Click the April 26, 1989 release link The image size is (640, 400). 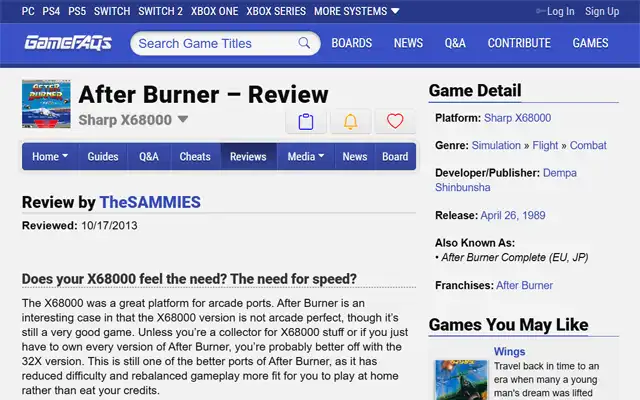pyautogui.click(x=513, y=215)
